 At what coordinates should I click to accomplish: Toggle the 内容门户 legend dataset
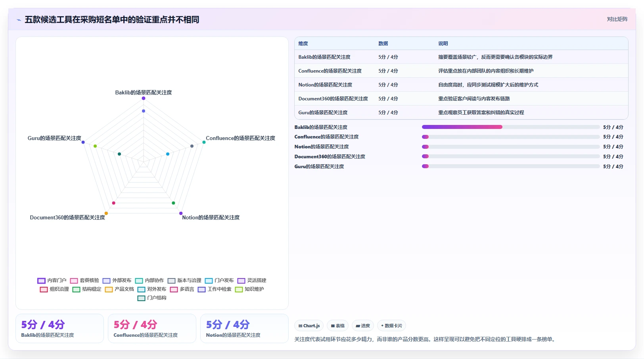(52, 280)
